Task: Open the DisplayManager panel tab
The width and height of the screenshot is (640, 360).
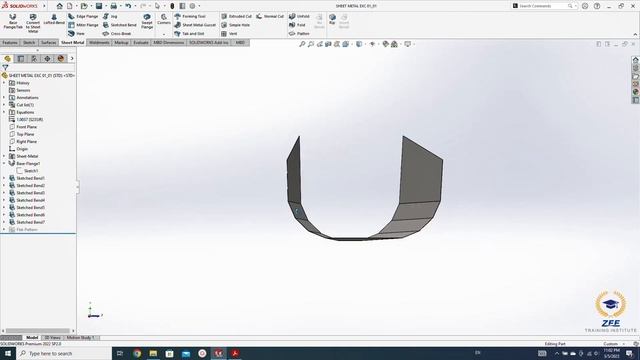Action: 61,58
